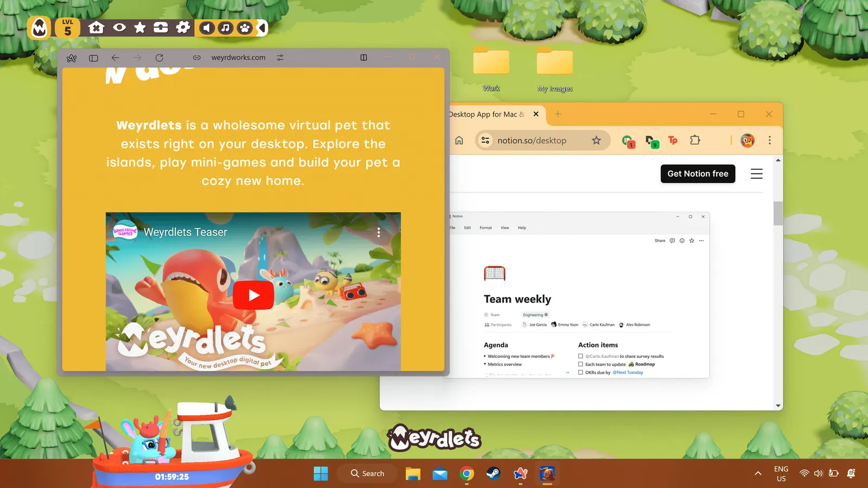View site information for notion.so
868x488 pixels.
tap(486, 140)
